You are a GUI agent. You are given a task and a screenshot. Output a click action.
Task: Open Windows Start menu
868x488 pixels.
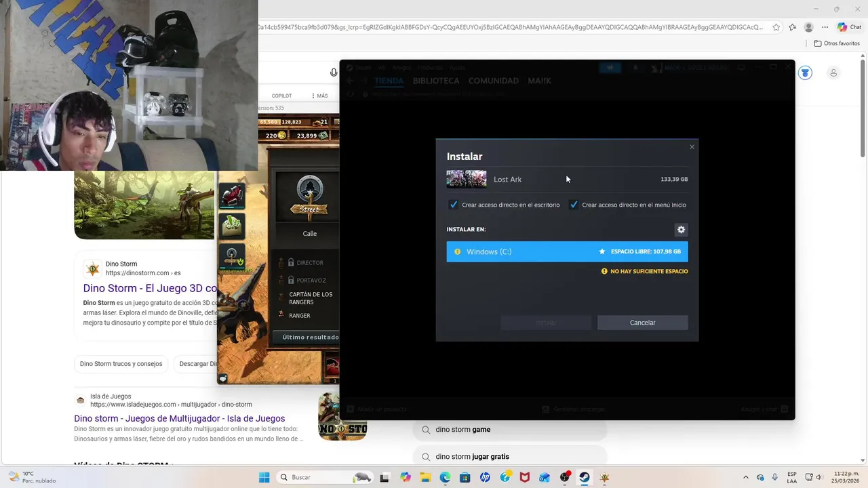click(x=264, y=477)
